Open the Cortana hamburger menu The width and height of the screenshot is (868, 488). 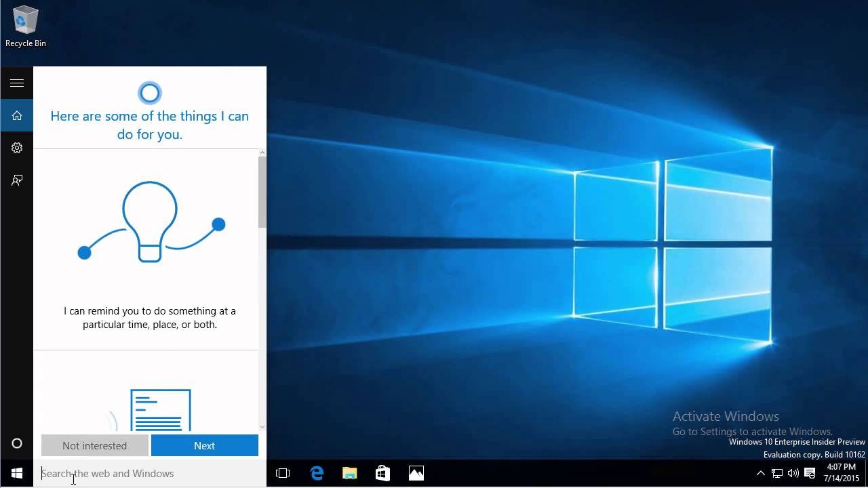coord(17,83)
